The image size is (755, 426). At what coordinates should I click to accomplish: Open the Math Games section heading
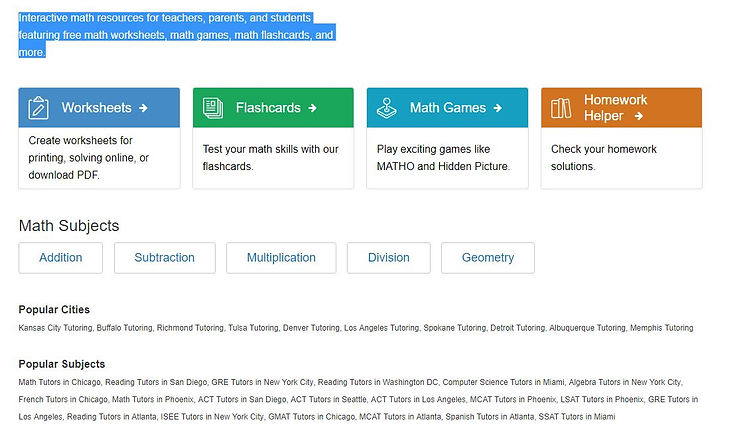point(448,107)
